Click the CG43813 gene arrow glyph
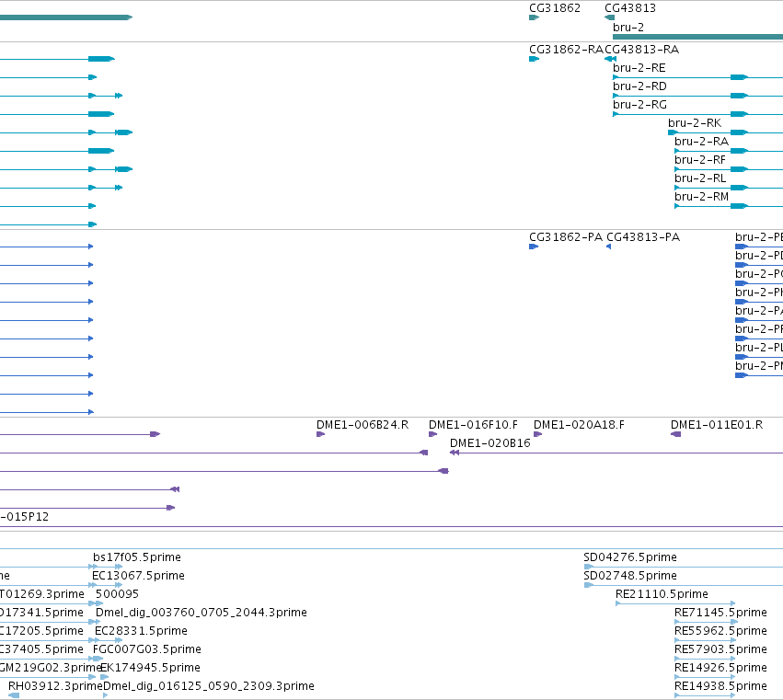The height and width of the screenshot is (700, 783). [609, 17]
